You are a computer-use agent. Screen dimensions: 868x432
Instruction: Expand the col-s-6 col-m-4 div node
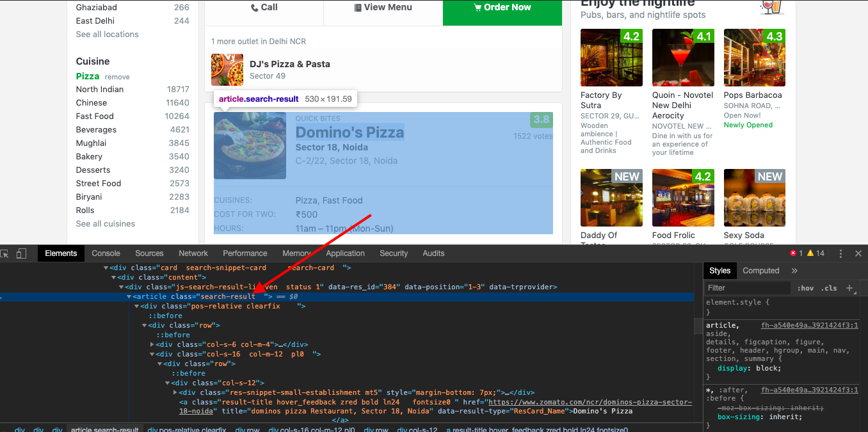point(152,344)
